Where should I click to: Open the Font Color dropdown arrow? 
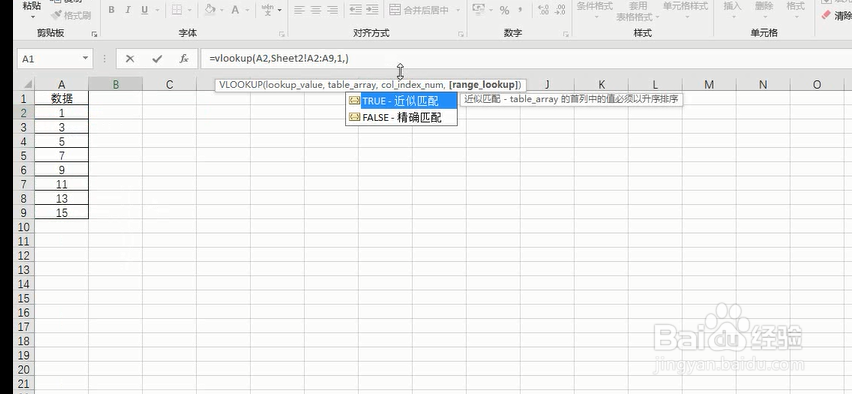pos(248,10)
